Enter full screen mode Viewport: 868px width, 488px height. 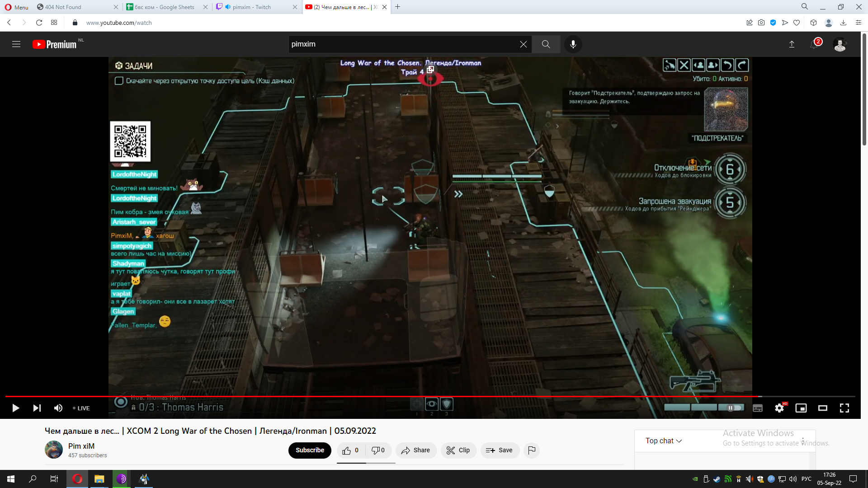[844, 408]
